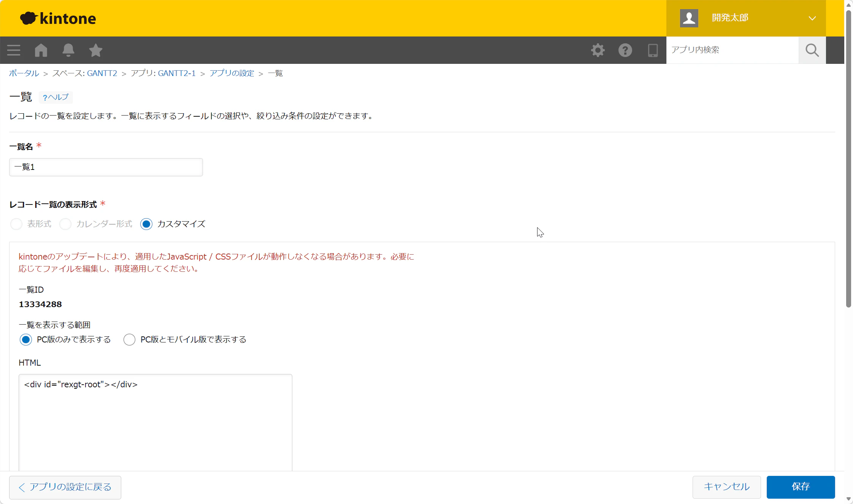Screen dimensions: 853x504
Task: Open the favorites star icon
Action: pyautogui.click(x=96, y=50)
